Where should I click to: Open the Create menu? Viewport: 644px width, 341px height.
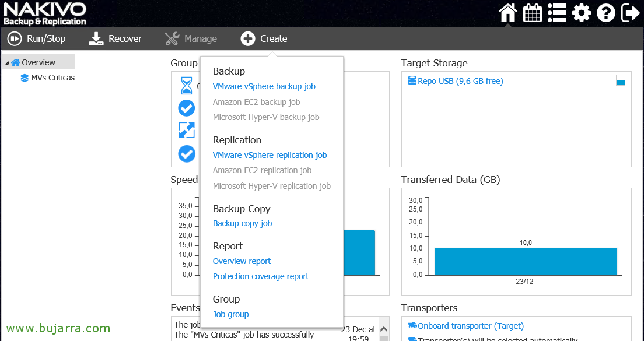[264, 38]
